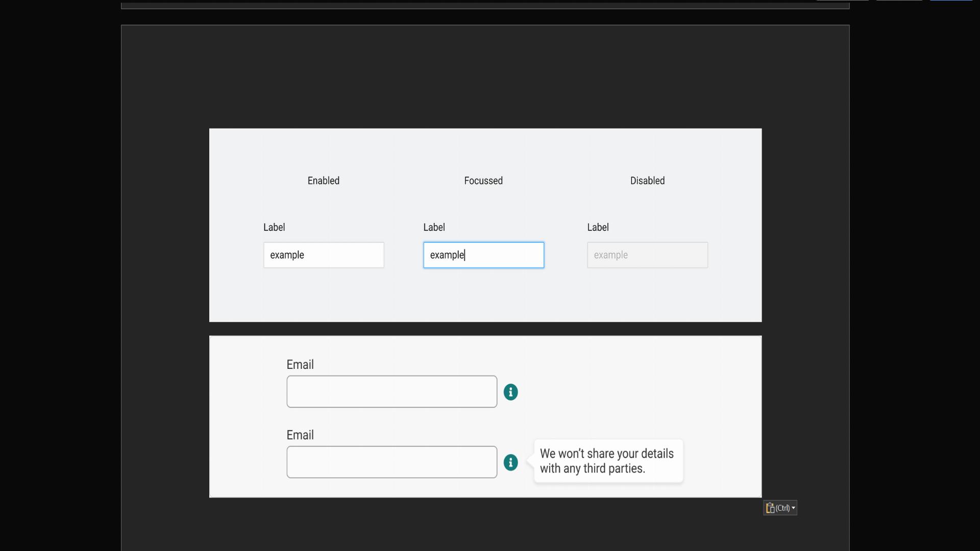The height and width of the screenshot is (551, 980).
Task: Select the input states image thumbnail
Action: (485, 225)
